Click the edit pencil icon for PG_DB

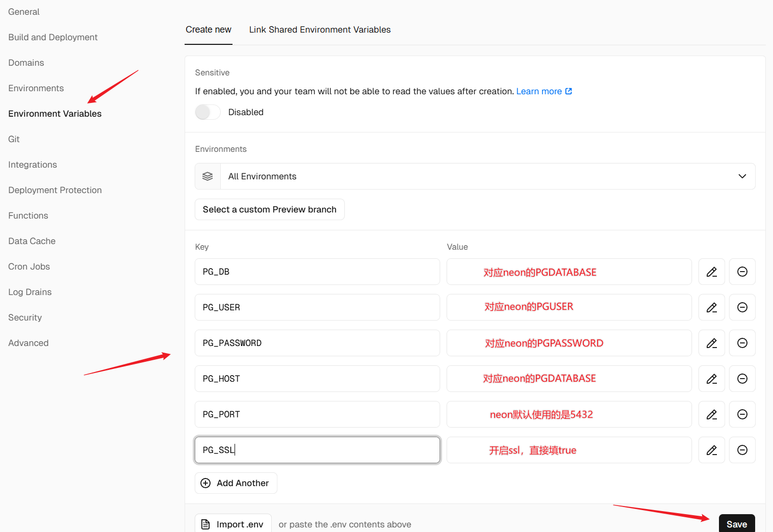(x=711, y=272)
